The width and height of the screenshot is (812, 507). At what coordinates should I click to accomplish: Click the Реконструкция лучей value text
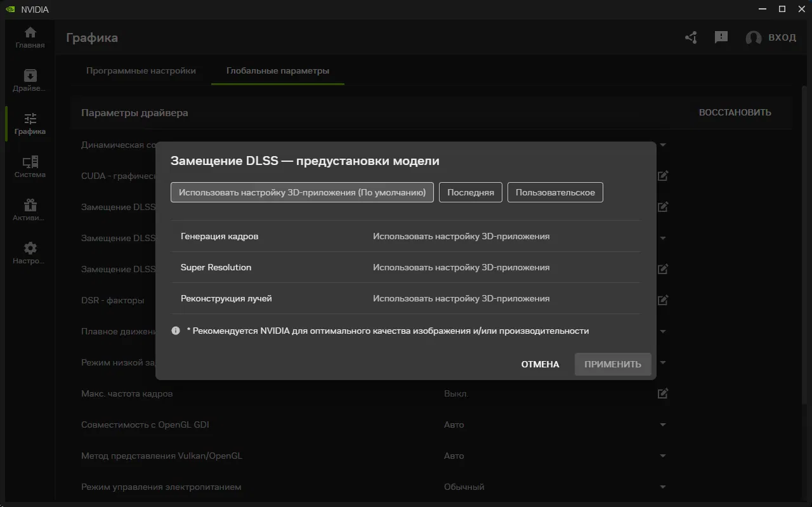(x=461, y=298)
